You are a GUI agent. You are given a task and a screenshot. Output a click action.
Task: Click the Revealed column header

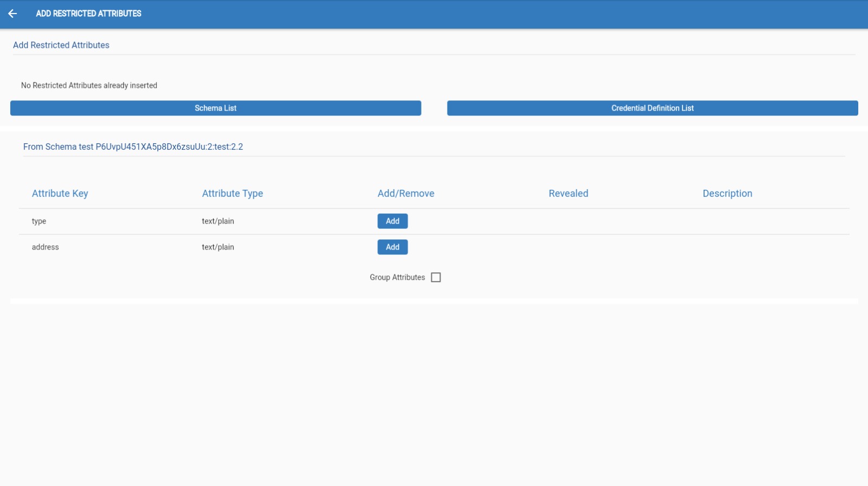568,194
